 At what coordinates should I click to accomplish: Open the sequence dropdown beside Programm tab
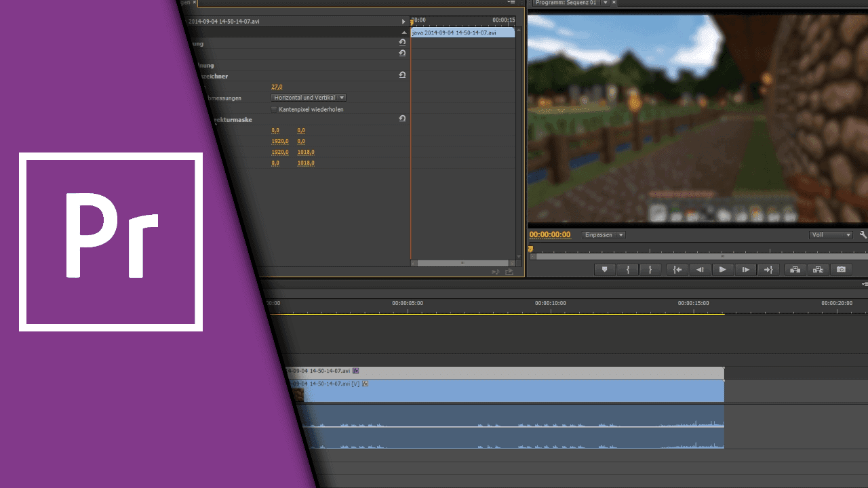(x=606, y=3)
